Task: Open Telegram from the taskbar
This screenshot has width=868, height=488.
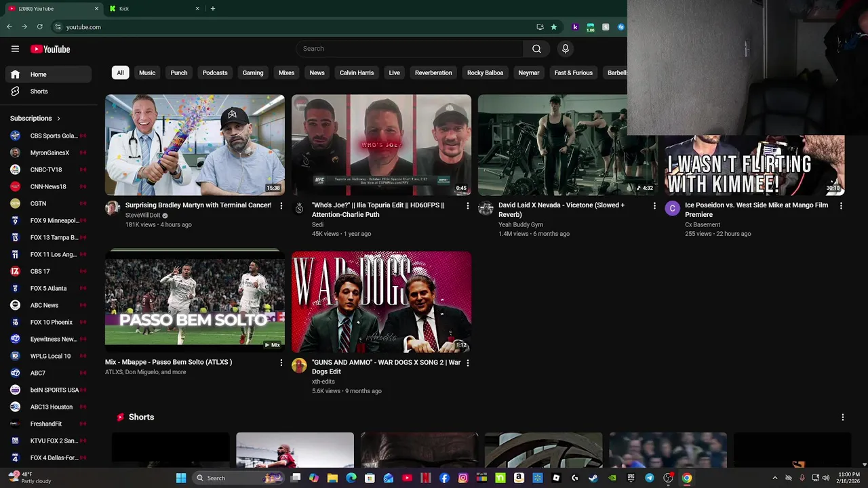Action: coord(650,478)
